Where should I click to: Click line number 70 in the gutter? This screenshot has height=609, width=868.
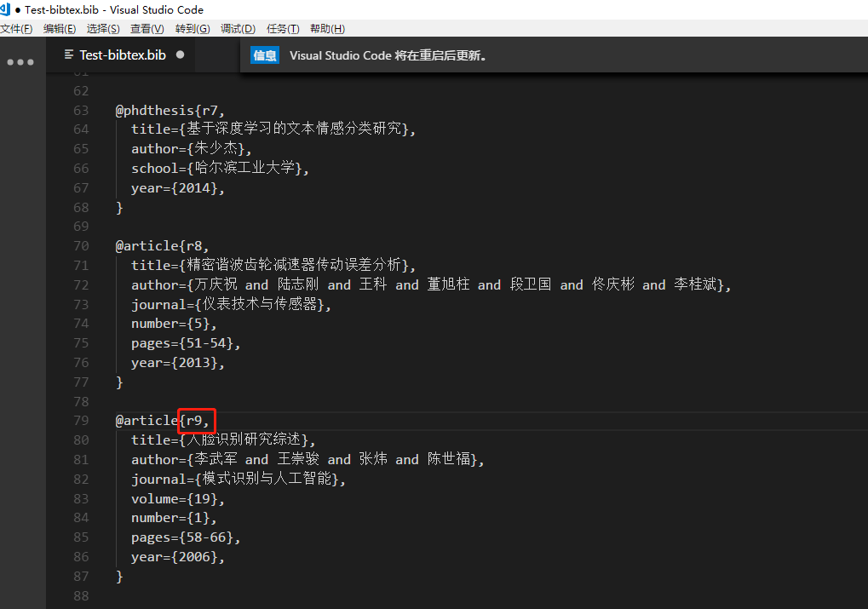pyautogui.click(x=81, y=246)
